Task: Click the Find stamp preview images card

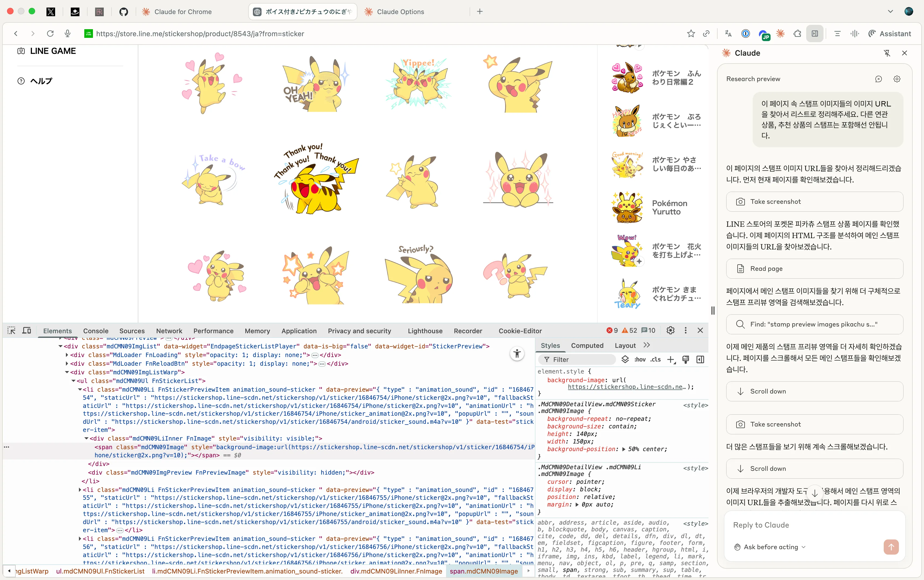Action: (814, 325)
